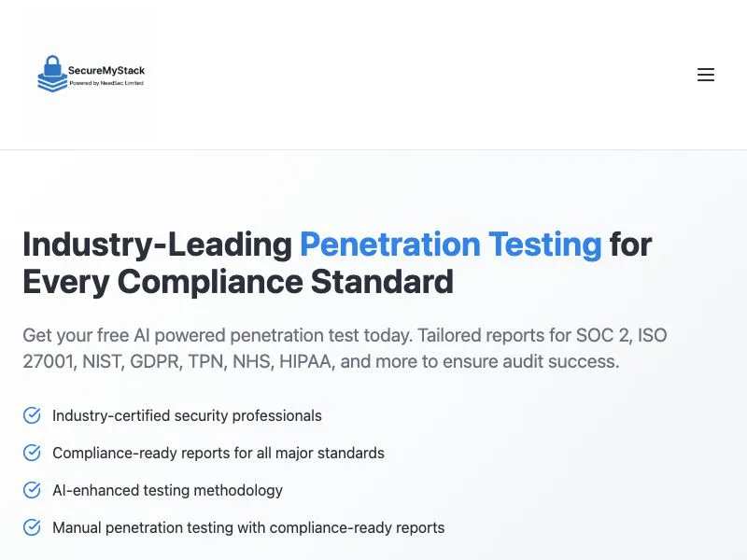Select Manual penetration testing with compliance-ready reports
Screen dimensions: 747x560
coord(248,527)
